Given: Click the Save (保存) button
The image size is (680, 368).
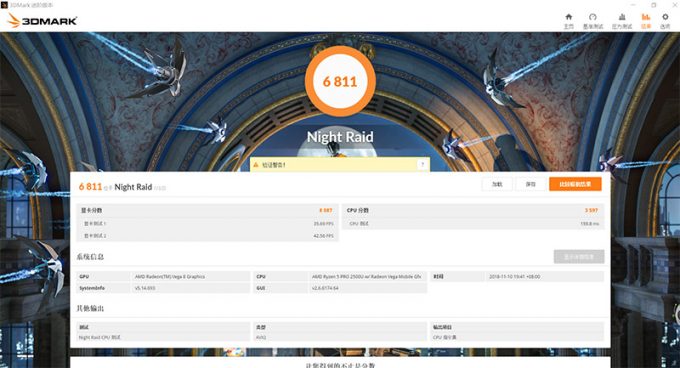Looking at the screenshot, I should coord(531,184).
